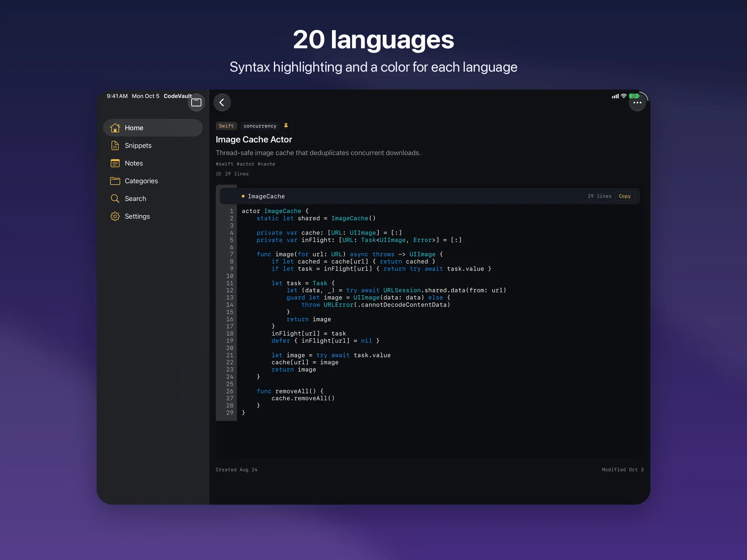Screen dimensions: 747x560
Task: Open Notes in the sidebar
Action: pyautogui.click(x=153, y=163)
